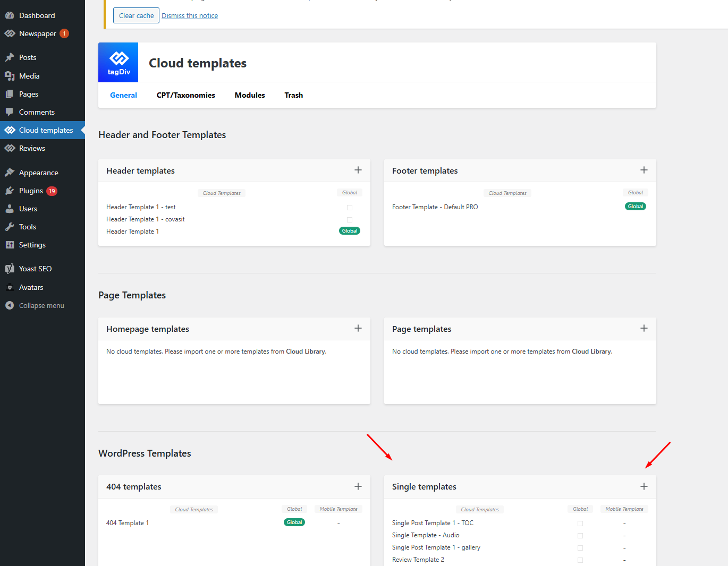Open Appearance in the admin menu
728x566 pixels.
(x=39, y=173)
